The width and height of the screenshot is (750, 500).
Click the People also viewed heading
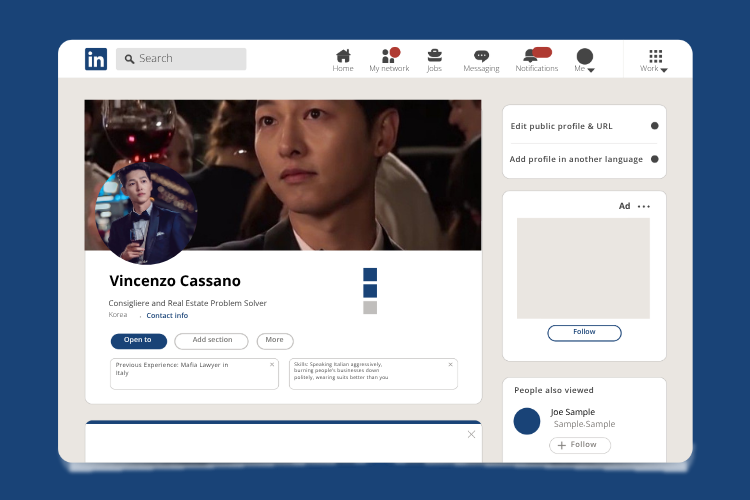click(554, 390)
